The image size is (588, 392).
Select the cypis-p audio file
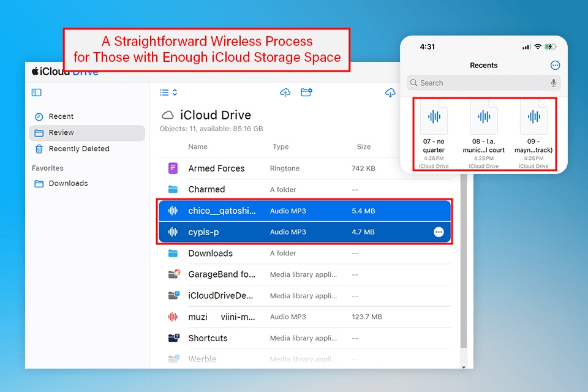click(304, 232)
